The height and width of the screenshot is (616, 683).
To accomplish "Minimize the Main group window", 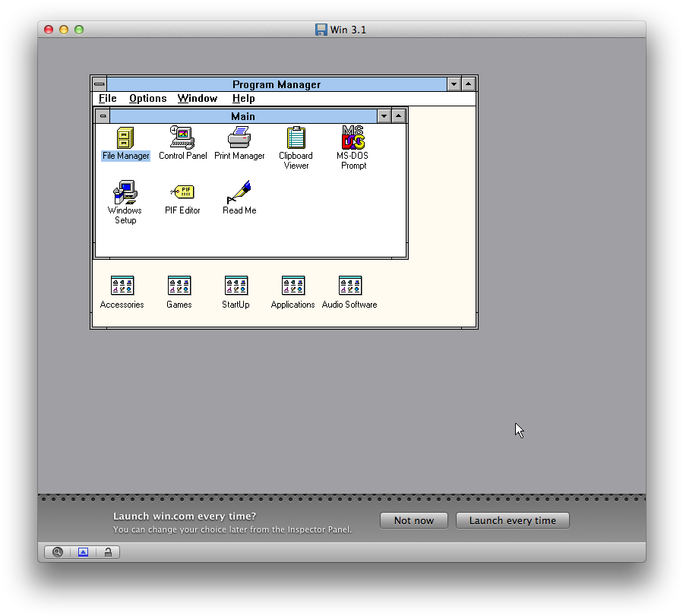I will 384,115.
